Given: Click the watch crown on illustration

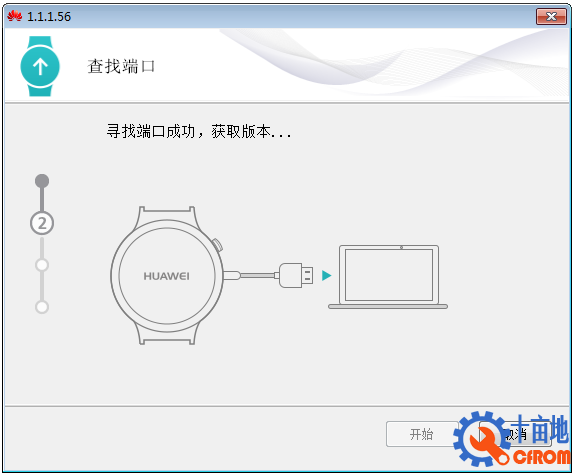Looking at the screenshot, I should coord(217,245).
